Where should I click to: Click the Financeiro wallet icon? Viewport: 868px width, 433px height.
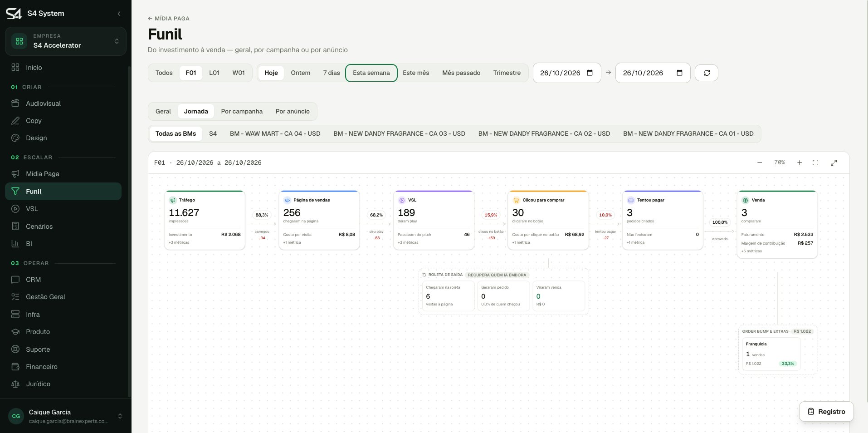click(x=15, y=367)
